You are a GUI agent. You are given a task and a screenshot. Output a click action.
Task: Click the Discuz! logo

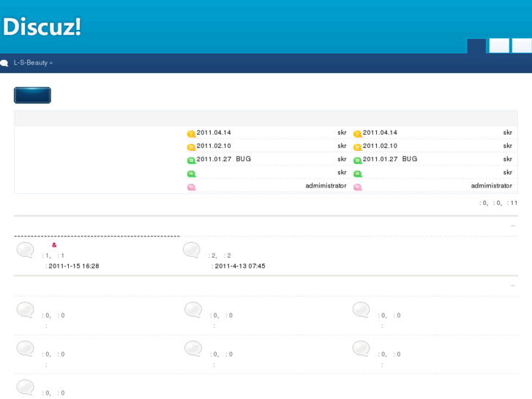(x=42, y=26)
